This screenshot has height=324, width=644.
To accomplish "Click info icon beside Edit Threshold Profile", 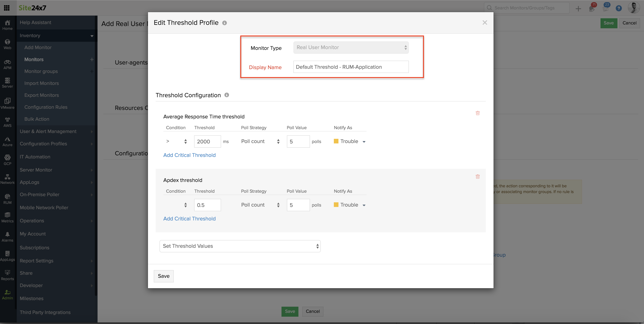I will (225, 23).
